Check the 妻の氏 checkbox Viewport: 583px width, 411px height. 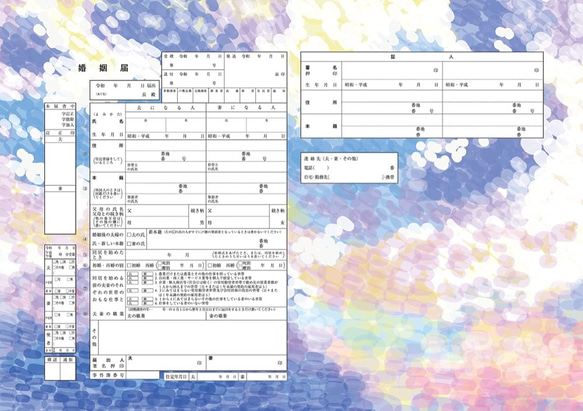click(129, 244)
